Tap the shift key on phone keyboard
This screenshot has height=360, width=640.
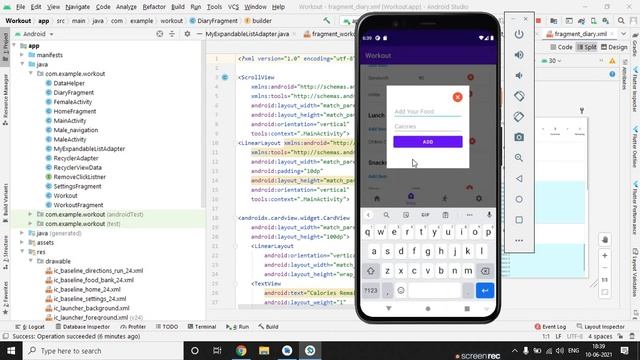tap(371, 271)
